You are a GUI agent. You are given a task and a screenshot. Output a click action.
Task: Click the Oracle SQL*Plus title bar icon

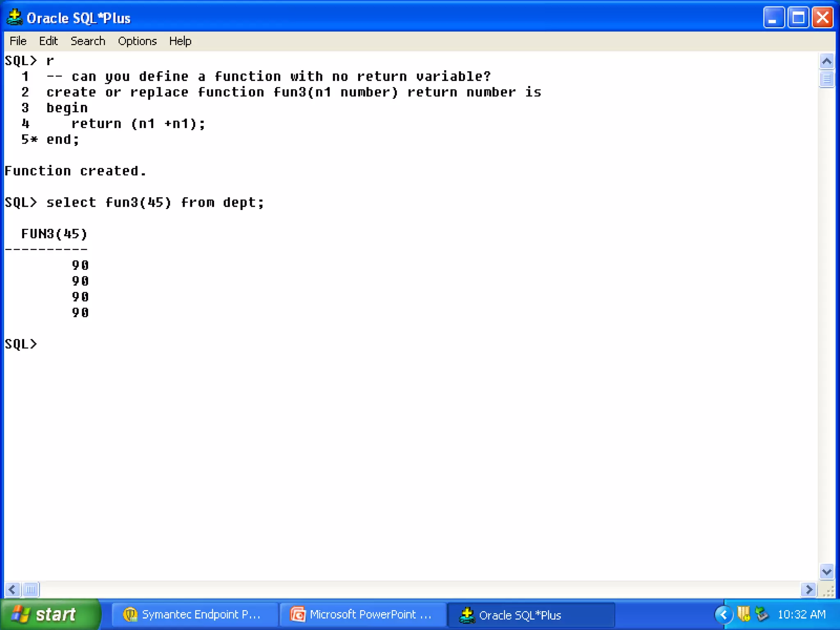click(15, 17)
